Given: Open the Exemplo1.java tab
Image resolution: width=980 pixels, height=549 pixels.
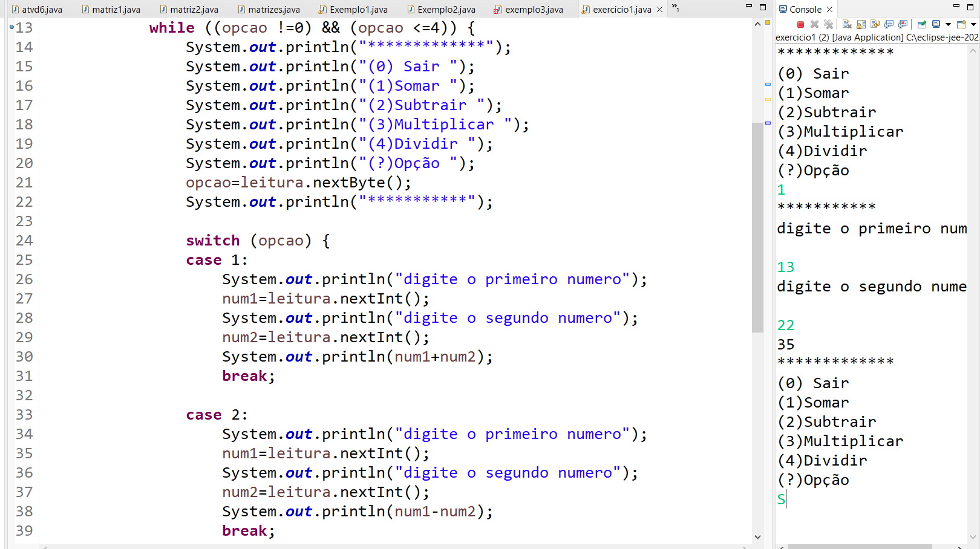Looking at the screenshot, I should (x=353, y=9).
